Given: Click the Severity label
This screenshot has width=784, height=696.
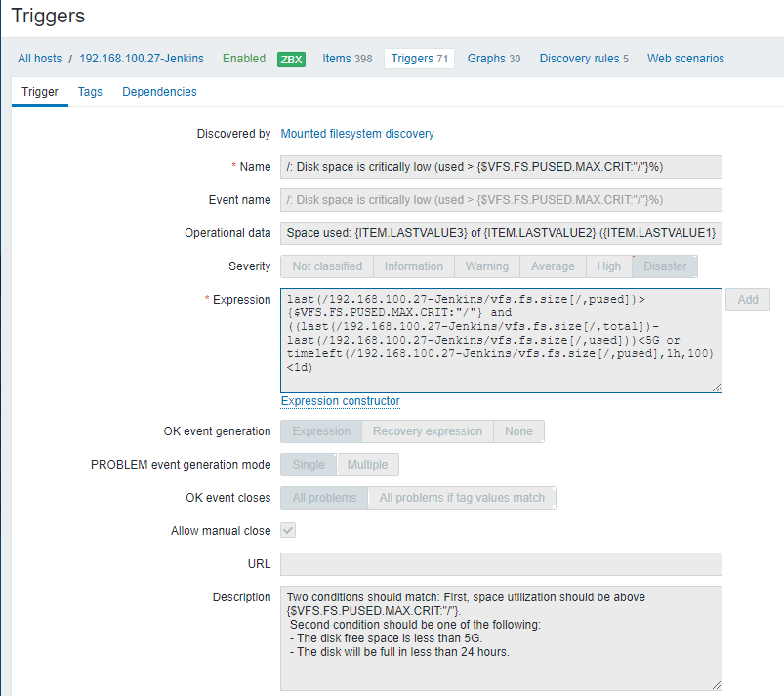Looking at the screenshot, I should [x=250, y=266].
